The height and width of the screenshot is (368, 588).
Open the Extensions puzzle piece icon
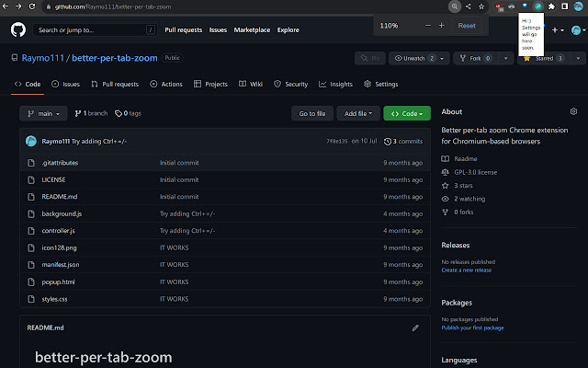551,6
